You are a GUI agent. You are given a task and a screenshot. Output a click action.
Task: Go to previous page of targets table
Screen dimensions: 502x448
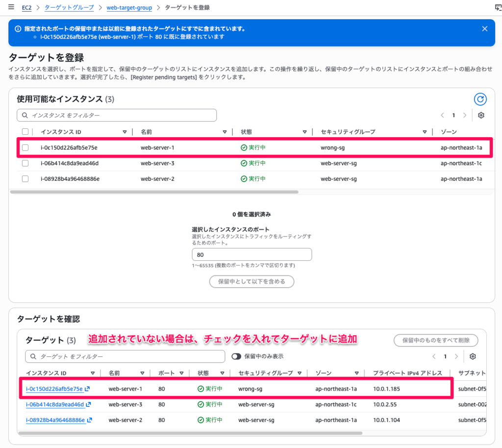(433, 356)
